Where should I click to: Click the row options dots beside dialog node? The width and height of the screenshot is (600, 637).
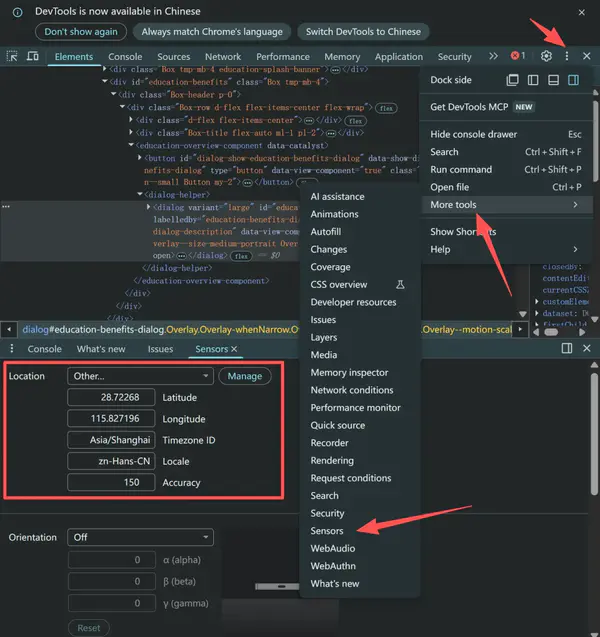(x=6, y=206)
